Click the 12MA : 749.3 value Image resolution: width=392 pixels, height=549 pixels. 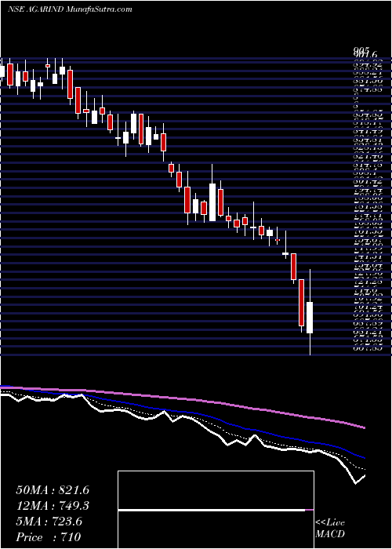(x=53, y=506)
